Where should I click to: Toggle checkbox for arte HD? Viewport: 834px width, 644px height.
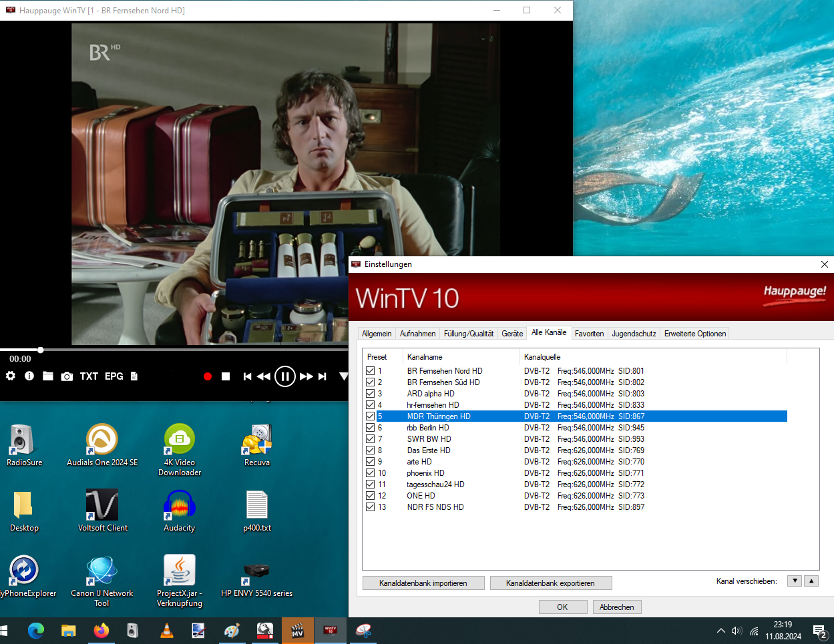pos(370,462)
